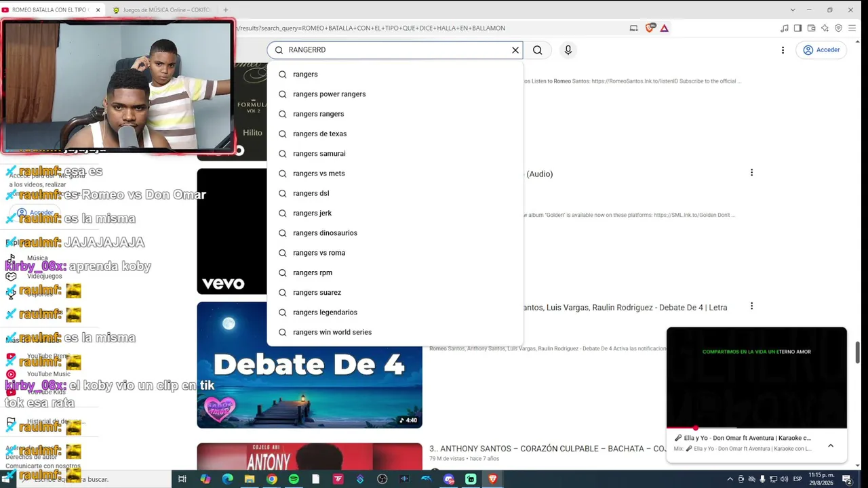
Task: Pick the "rangers rpm" suggestion
Action: pyautogui.click(x=395, y=272)
